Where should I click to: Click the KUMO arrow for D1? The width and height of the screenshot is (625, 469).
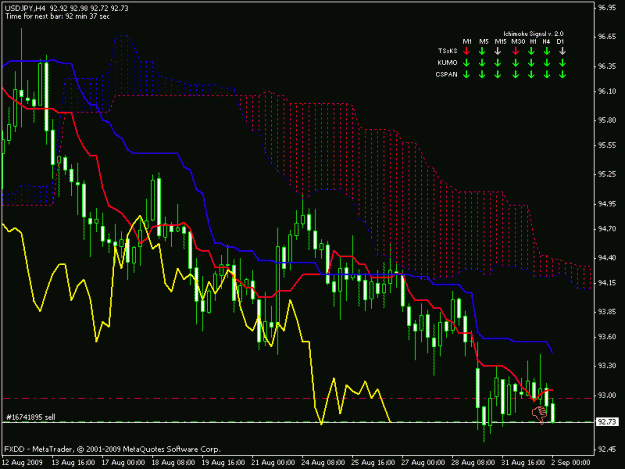pyautogui.click(x=562, y=63)
